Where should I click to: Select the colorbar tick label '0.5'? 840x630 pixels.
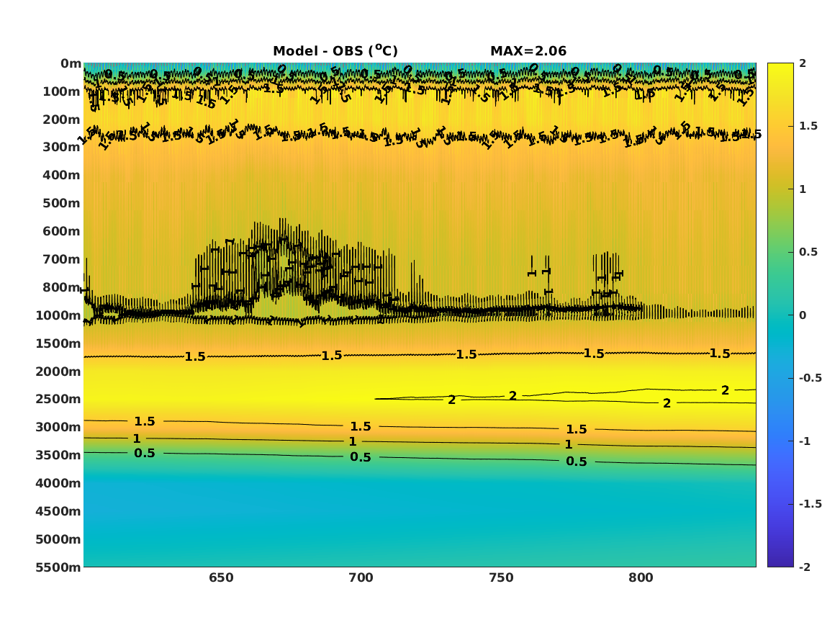point(808,252)
